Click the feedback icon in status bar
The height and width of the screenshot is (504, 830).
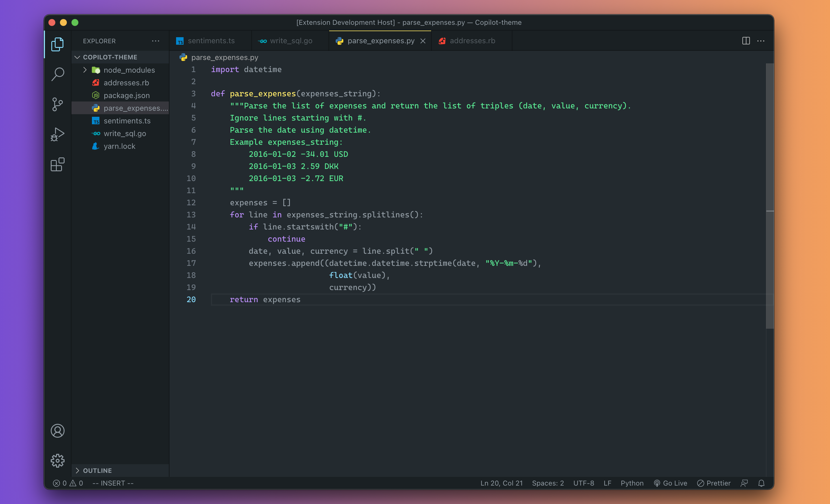[744, 483]
